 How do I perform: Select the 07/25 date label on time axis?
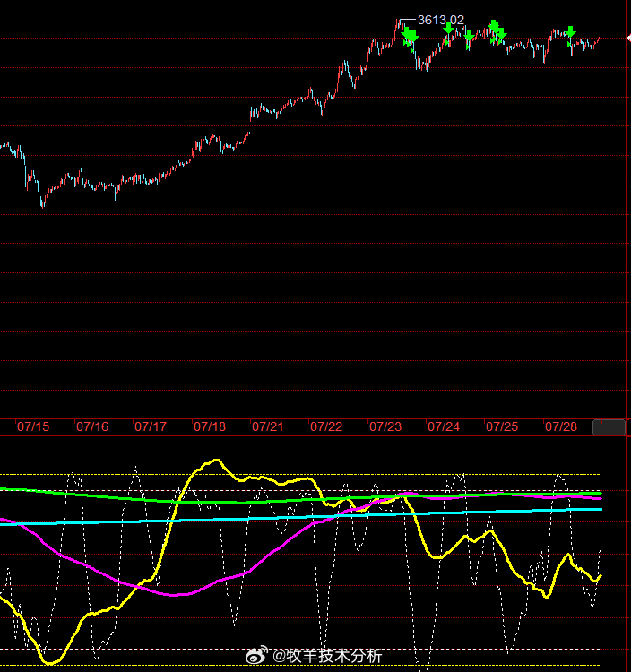502,426
